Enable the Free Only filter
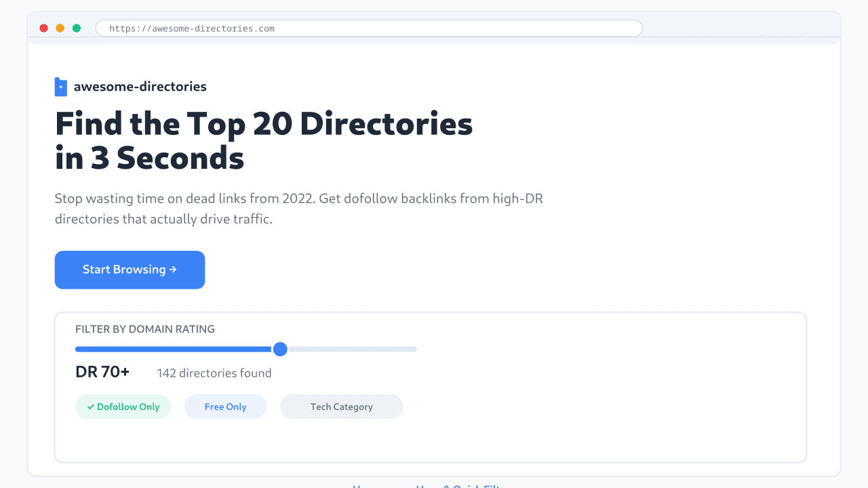The height and width of the screenshot is (488, 868). click(x=225, y=407)
